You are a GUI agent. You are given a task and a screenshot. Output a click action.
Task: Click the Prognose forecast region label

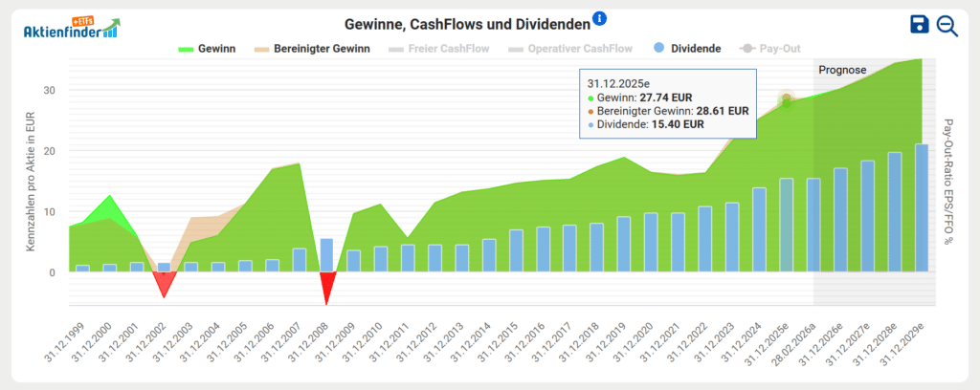click(x=842, y=70)
